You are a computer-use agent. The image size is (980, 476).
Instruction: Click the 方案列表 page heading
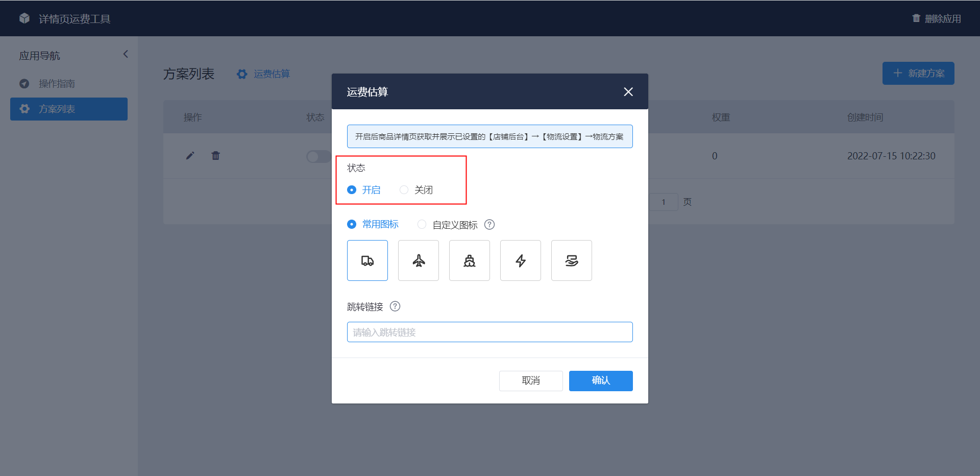(x=189, y=74)
